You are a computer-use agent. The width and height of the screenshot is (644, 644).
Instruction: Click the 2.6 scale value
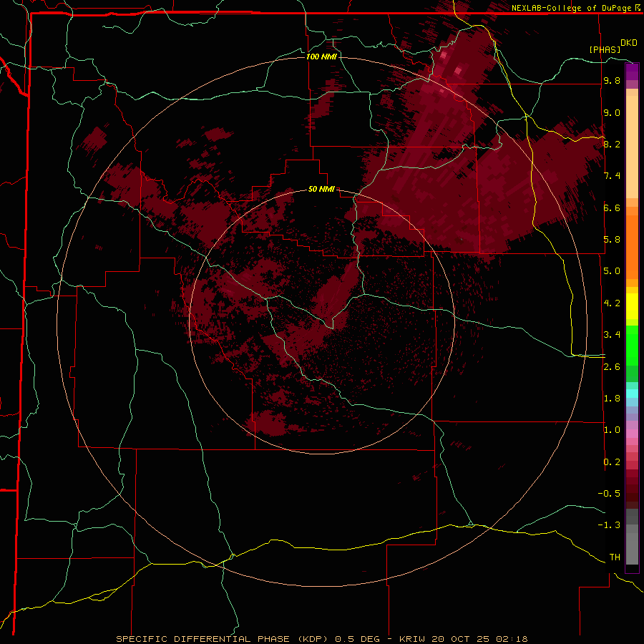tap(612, 367)
